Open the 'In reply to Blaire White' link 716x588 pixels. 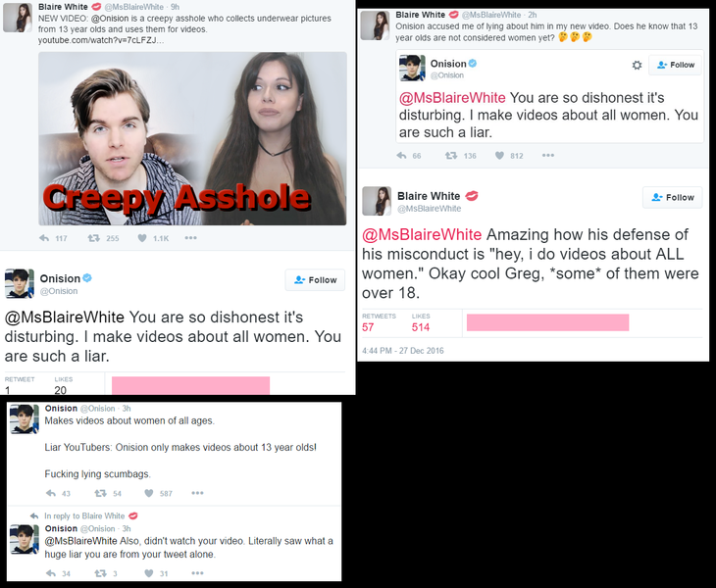pyautogui.click(x=84, y=515)
